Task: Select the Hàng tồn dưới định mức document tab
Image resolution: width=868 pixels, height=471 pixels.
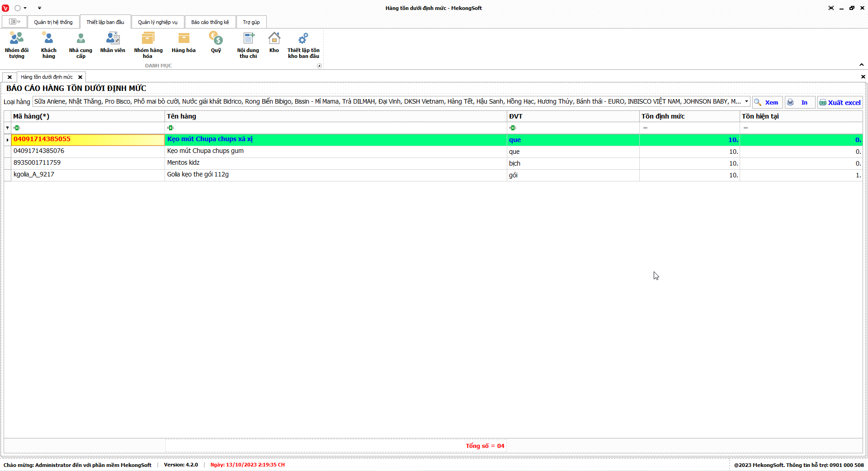Action: [47, 77]
